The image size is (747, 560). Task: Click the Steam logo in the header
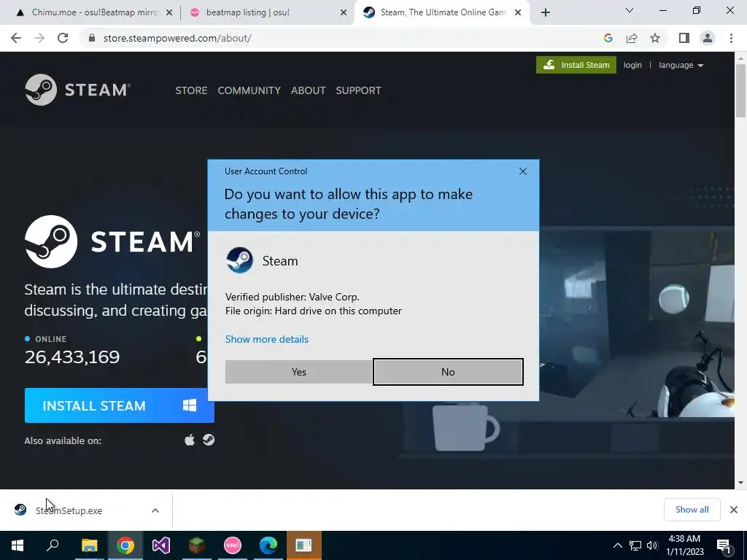click(x=77, y=90)
